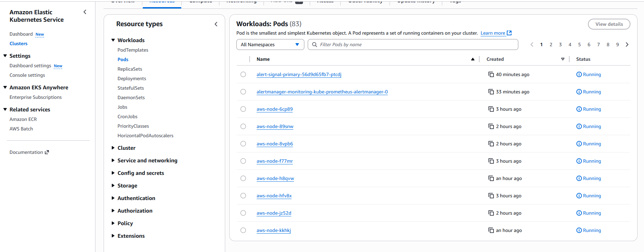
Task: Select the aws-node-89snw pod radio button
Action: click(x=243, y=126)
